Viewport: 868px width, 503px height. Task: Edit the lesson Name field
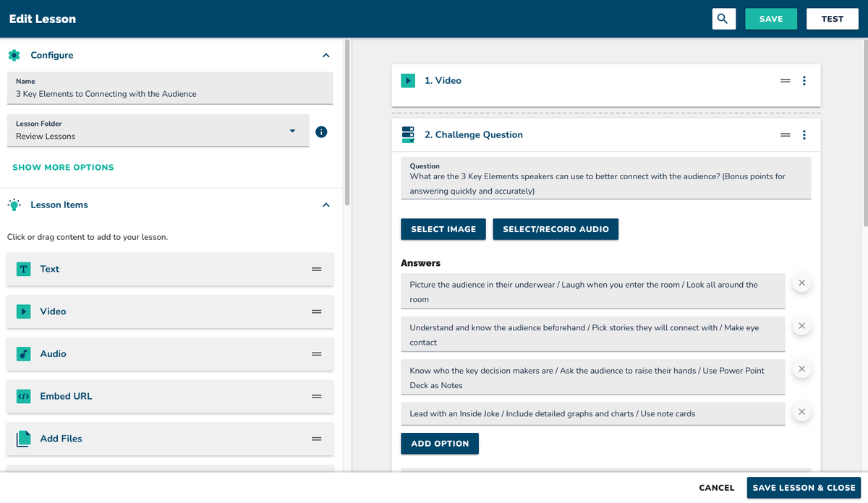(x=170, y=88)
